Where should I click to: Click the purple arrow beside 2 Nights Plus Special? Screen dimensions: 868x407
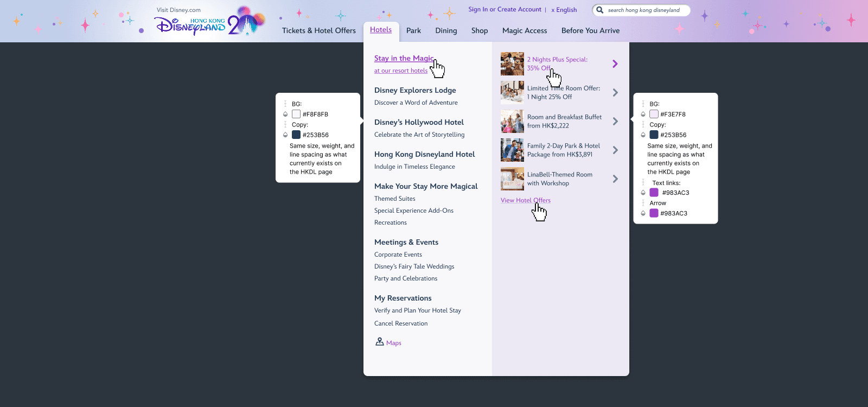(615, 64)
